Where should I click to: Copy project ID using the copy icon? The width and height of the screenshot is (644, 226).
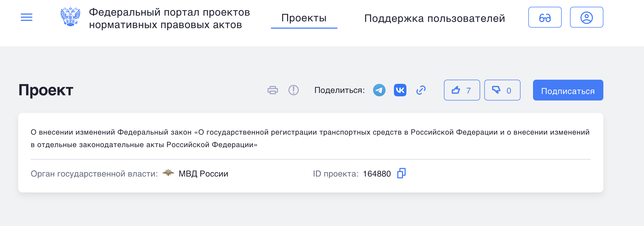401,174
